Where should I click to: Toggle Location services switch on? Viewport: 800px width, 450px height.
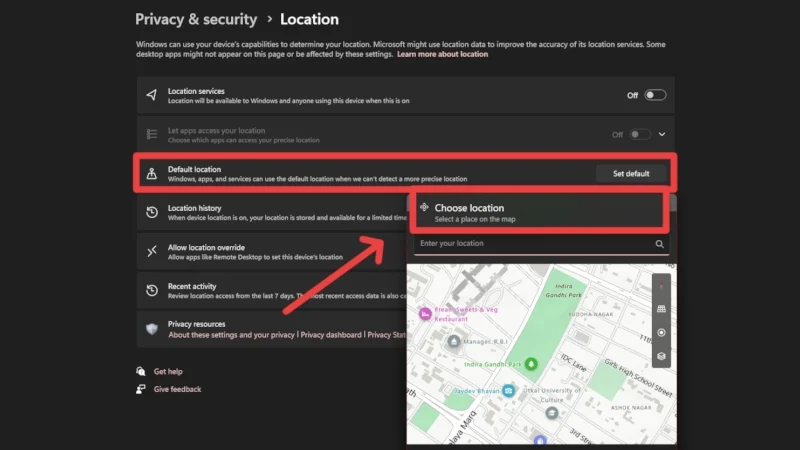click(655, 95)
